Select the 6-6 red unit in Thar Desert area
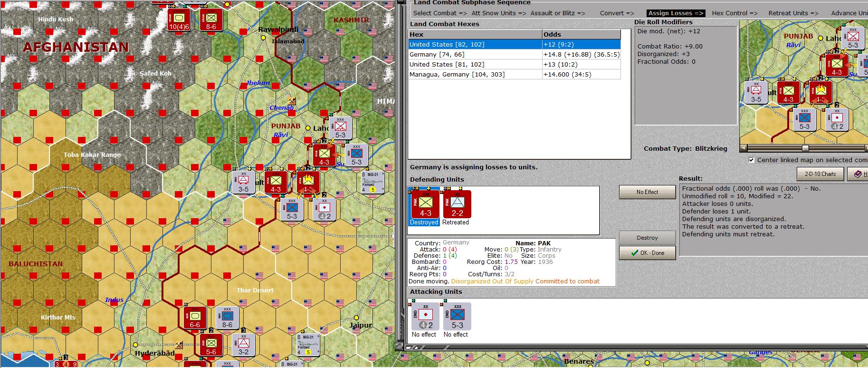868x368 pixels. point(195,318)
